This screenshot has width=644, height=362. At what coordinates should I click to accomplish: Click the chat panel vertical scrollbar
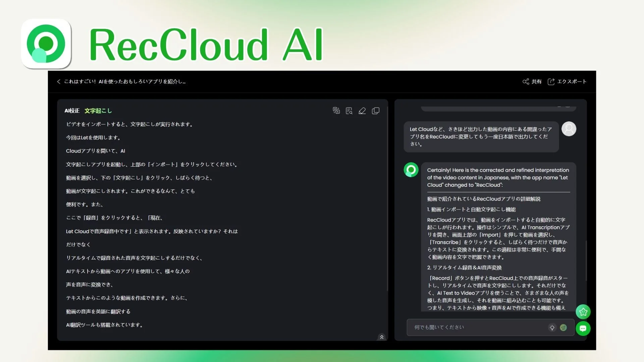click(586, 260)
